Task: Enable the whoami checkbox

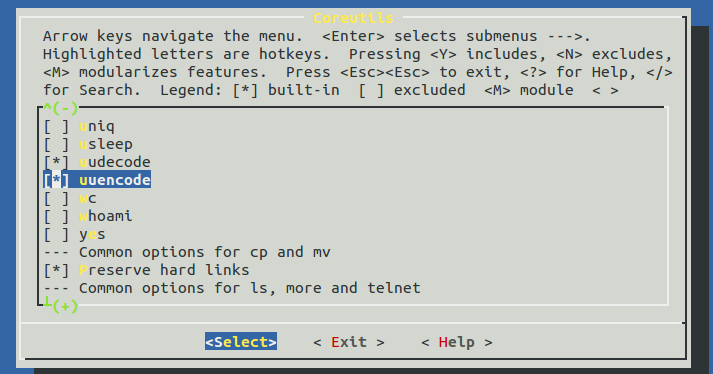Action: point(56,216)
